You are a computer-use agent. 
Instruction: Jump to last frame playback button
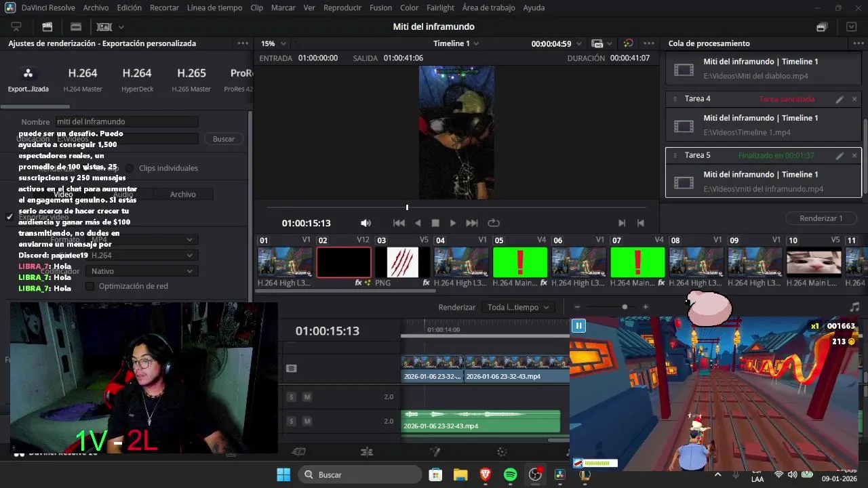coord(472,223)
